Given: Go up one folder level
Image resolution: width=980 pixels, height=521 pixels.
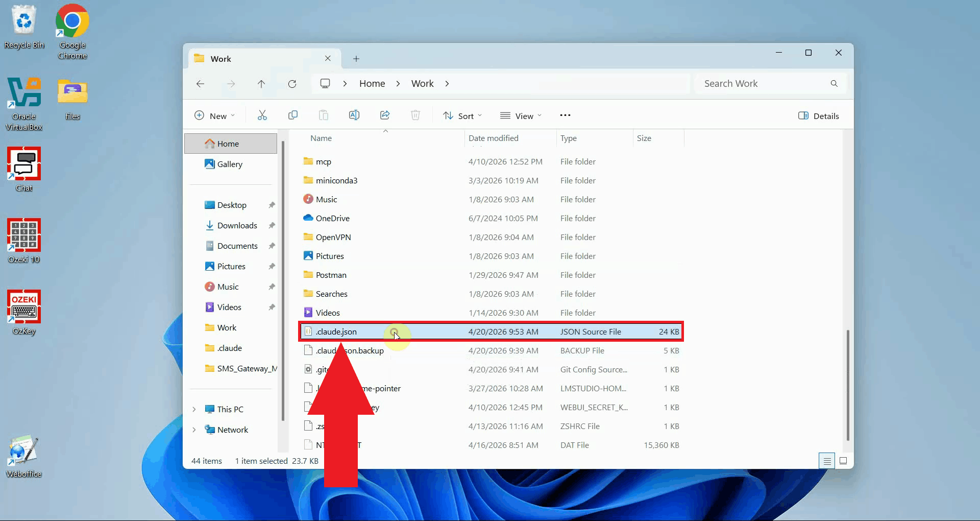Looking at the screenshot, I should coord(261,84).
